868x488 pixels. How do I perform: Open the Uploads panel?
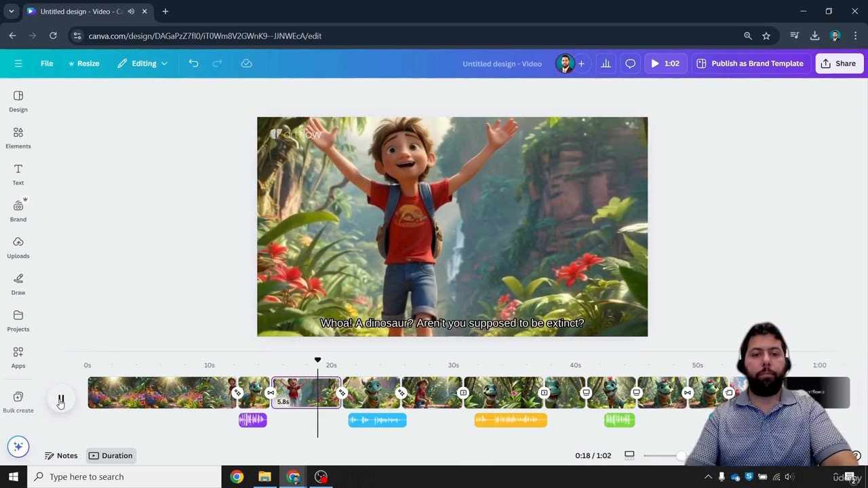tap(18, 248)
